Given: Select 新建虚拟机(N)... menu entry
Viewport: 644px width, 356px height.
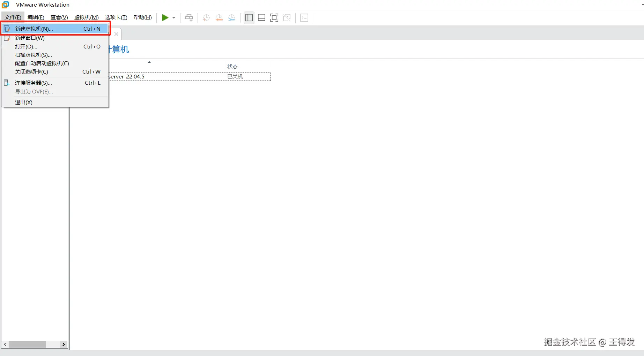Looking at the screenshot, I should pyautogui.click(x=55, y=29).
